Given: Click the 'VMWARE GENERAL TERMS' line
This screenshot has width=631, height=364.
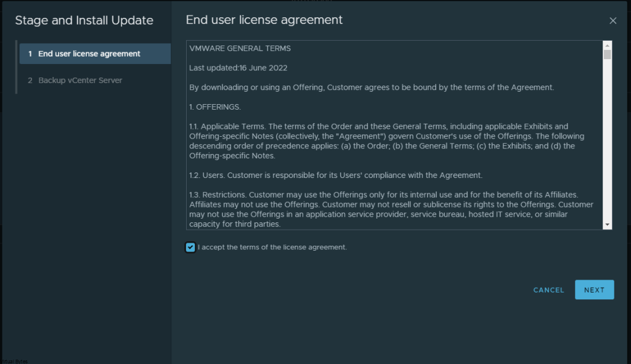Looking at the screenshot, I should (240, 49).
